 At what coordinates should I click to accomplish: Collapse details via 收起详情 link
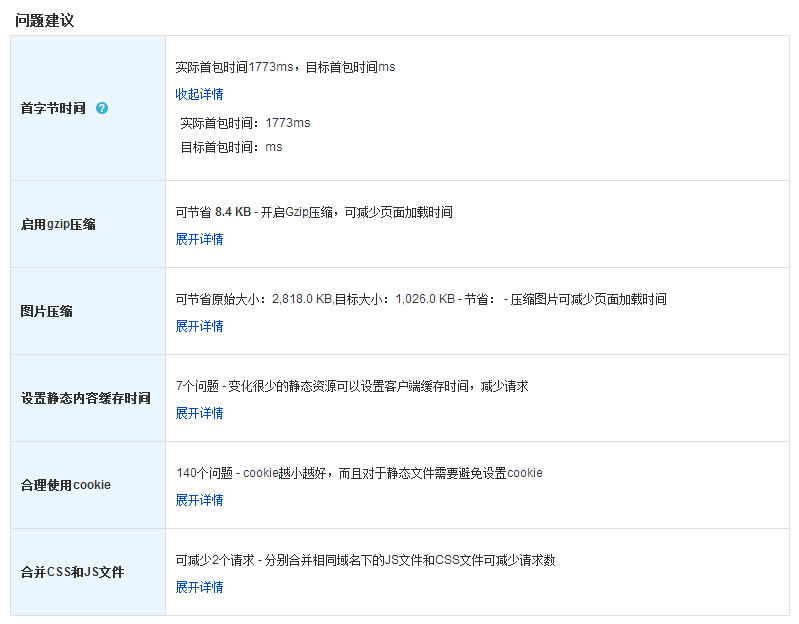point(199,94)
